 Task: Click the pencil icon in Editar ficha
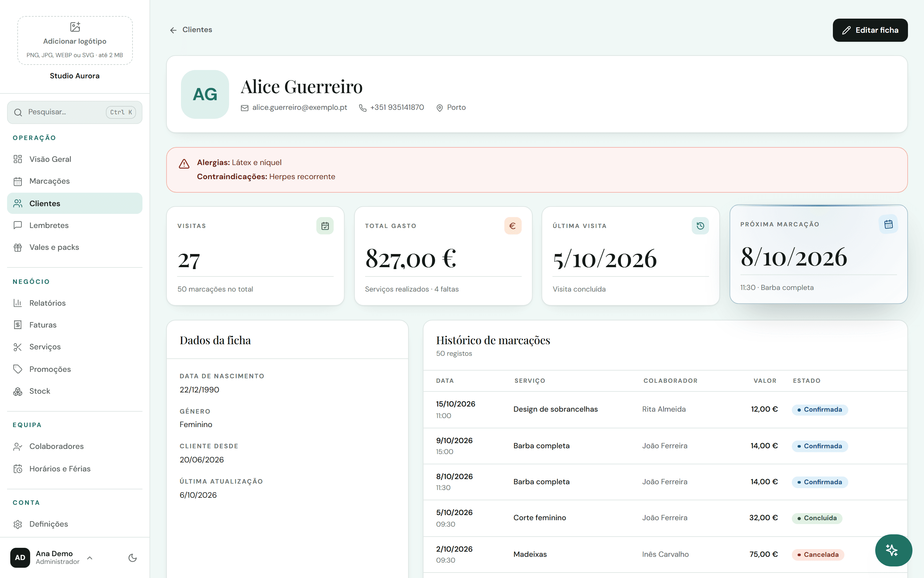pos(846,30)
